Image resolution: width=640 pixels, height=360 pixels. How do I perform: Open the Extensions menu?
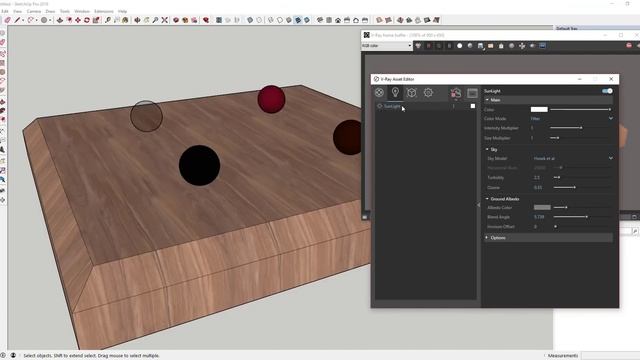click(x=104, y=11)
